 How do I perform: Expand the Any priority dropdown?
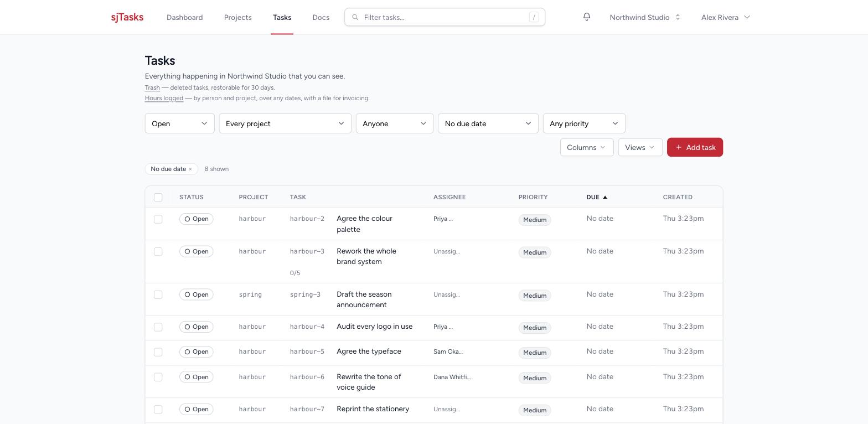(584, 123)
